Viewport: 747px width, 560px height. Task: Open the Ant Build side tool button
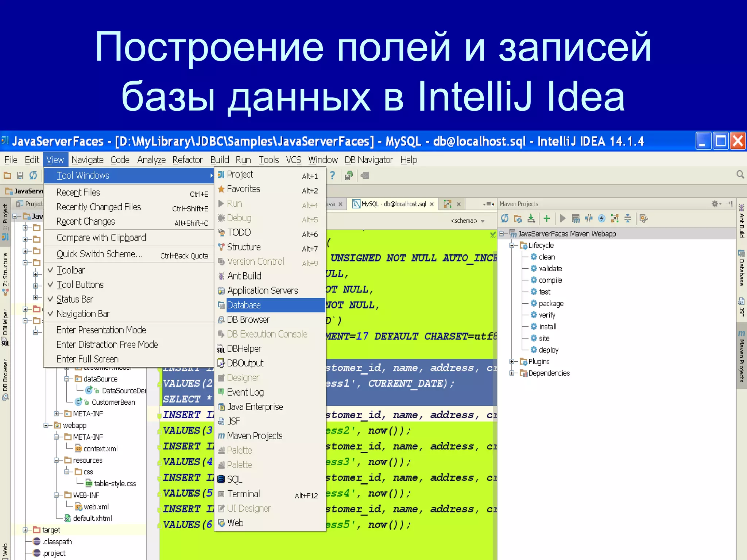point(742,221)
